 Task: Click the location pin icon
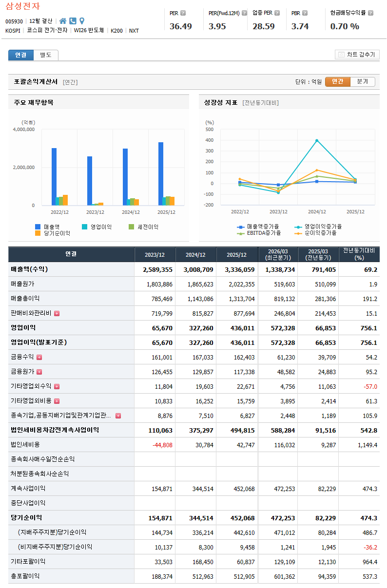82,21
